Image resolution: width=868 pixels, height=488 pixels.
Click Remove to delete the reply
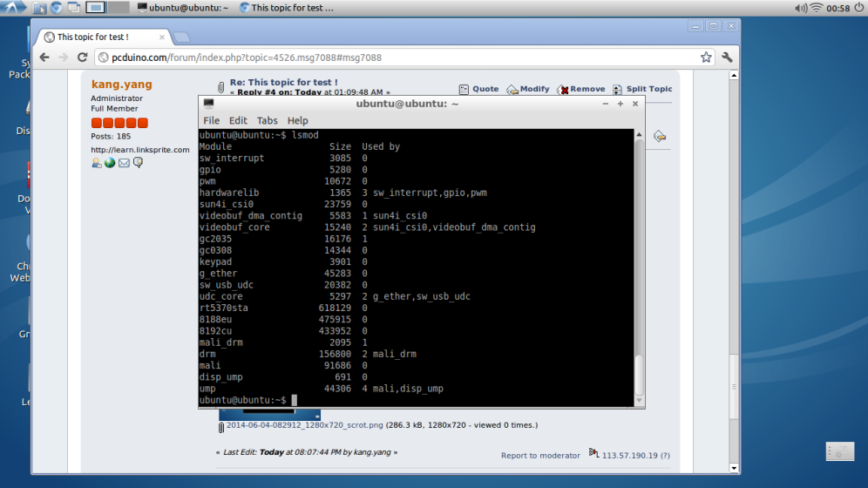pyautogui.click(x=581, y=89)
